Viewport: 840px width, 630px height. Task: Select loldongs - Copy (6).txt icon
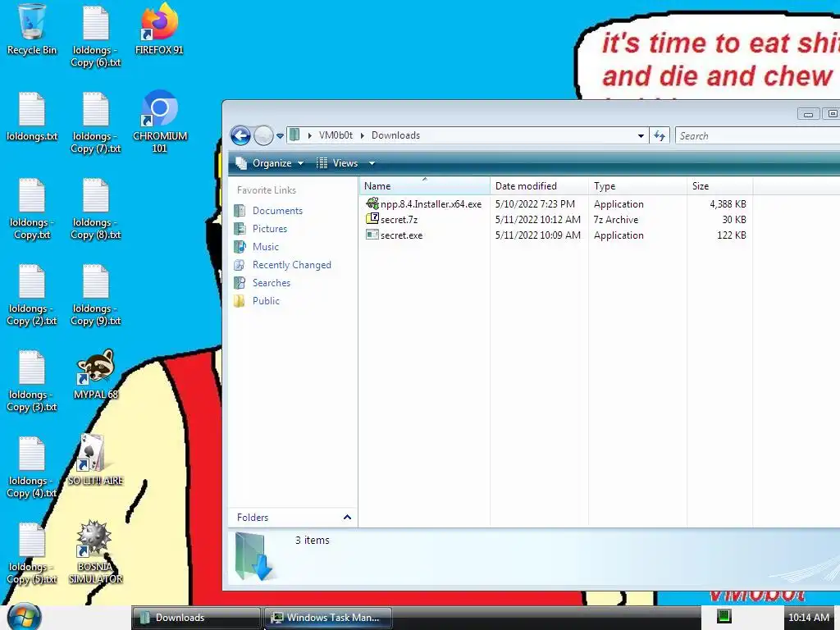95,36
